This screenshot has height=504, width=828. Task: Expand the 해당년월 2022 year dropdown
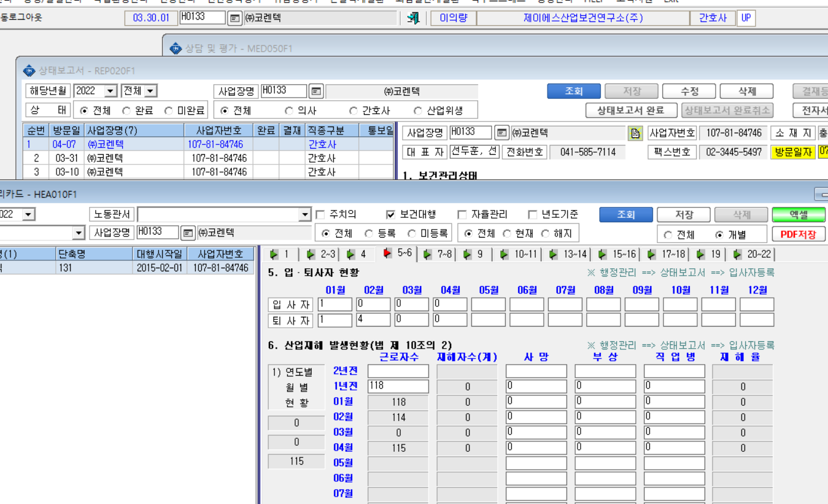tap(110, 91)
